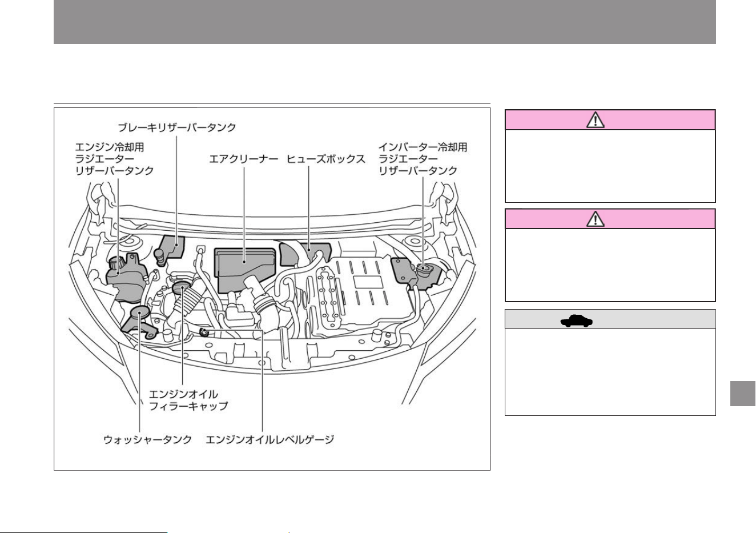Click the washer tank cap in diagram
Screen dimensions: 756x533
tap(140, 312)
